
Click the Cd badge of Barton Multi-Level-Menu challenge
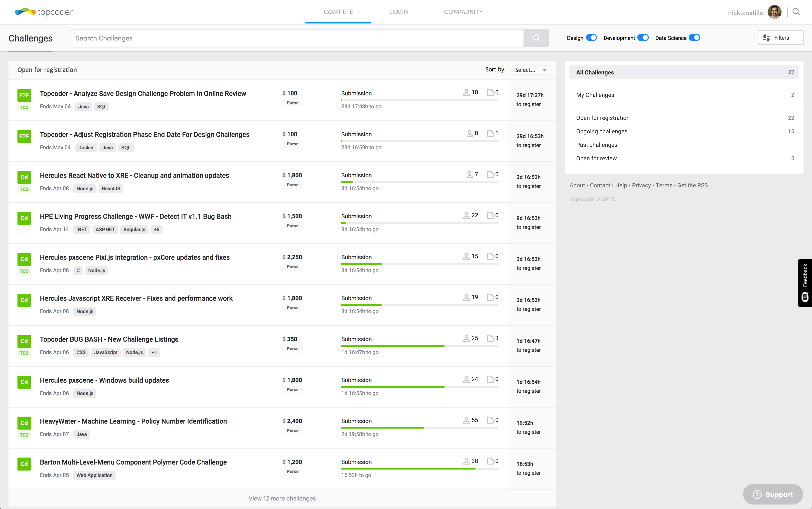pyautogui.click(x=24, y=464)
